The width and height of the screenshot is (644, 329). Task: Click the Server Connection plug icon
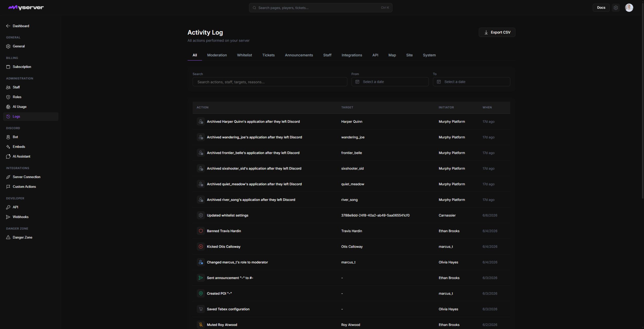(8, 177)
